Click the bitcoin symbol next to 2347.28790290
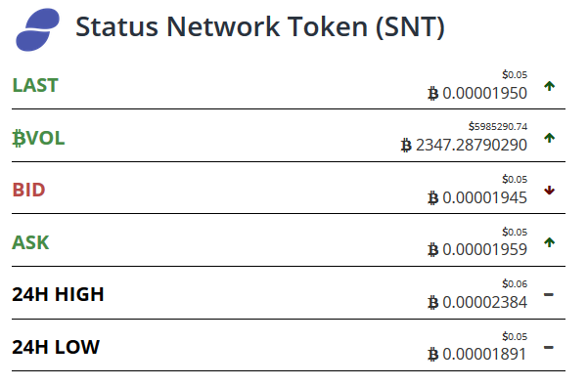The height and width of the screenshot is (386, 588). 406,146
